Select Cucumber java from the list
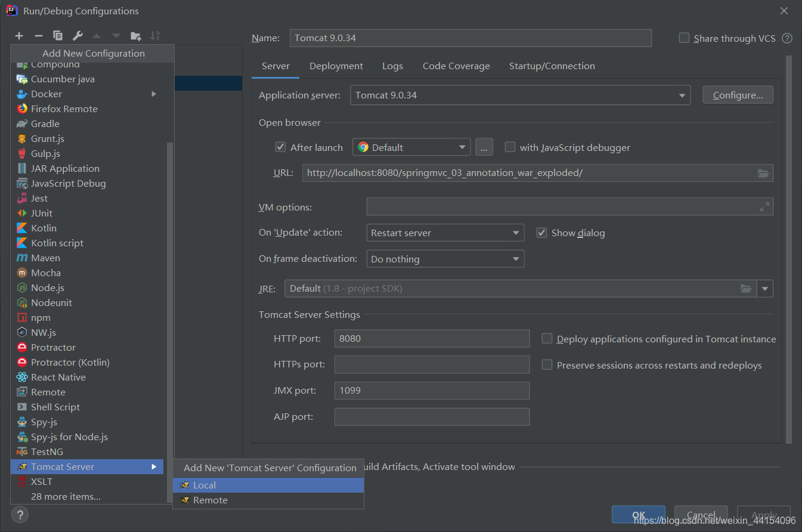Viewport: 802px width, 532px height. (x=87, y=79)
